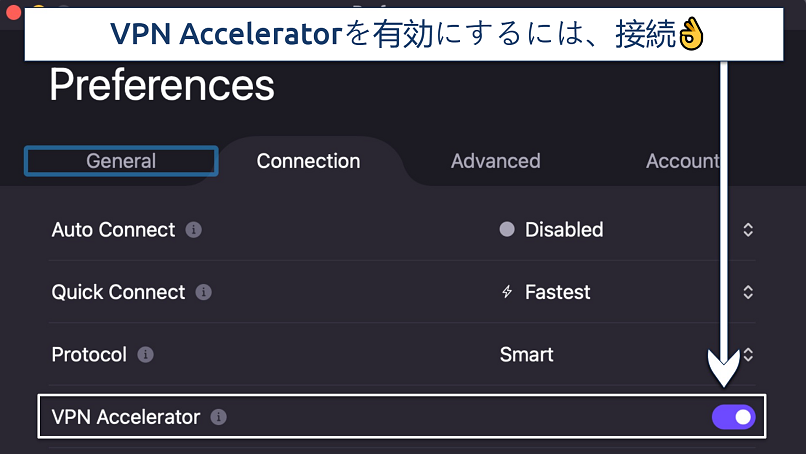This screenshot has width=806, height=454.
Task: Open the Auto Connect dropdown
Action: point(747,230)
